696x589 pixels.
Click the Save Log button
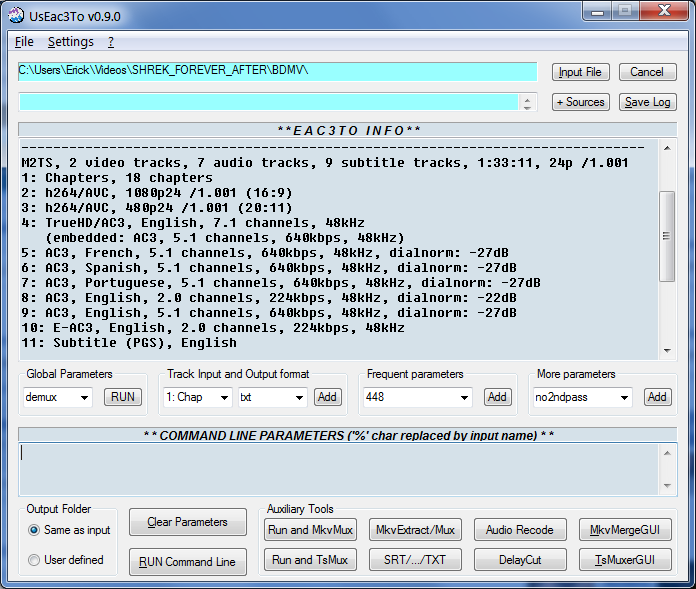[x=647, y=102]
